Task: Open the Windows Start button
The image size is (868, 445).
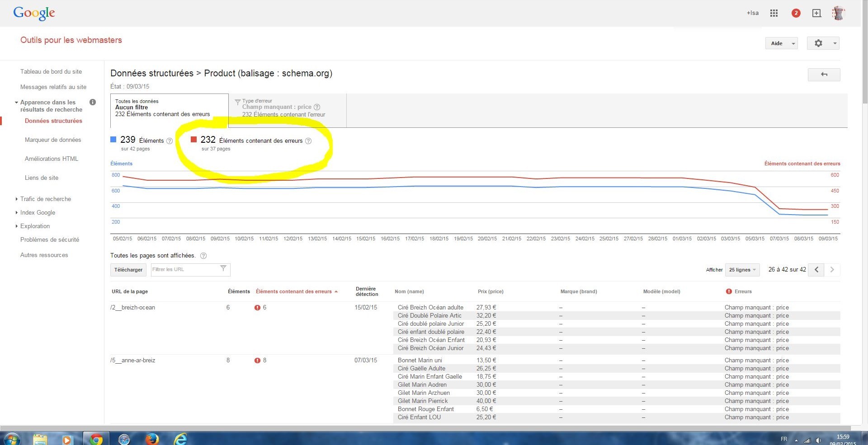Action: click(11, 439)
